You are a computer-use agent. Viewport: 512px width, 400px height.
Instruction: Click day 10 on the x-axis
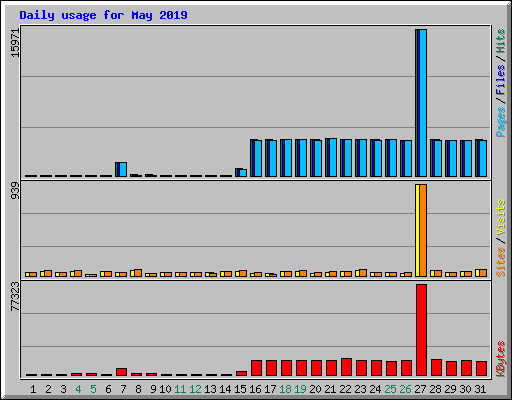[x=165, y=389]
